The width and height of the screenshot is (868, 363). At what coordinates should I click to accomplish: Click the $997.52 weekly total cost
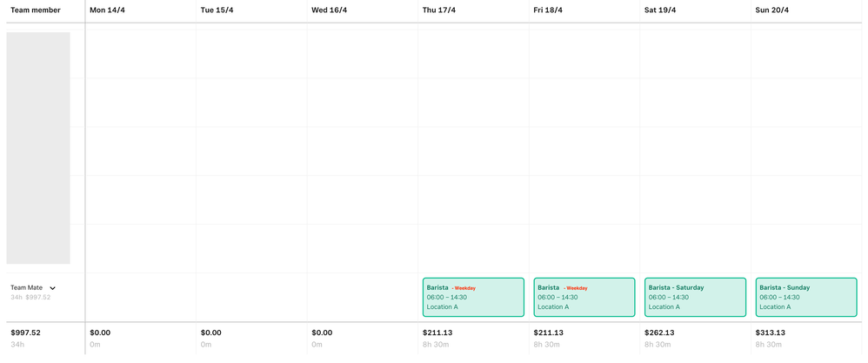25,333
